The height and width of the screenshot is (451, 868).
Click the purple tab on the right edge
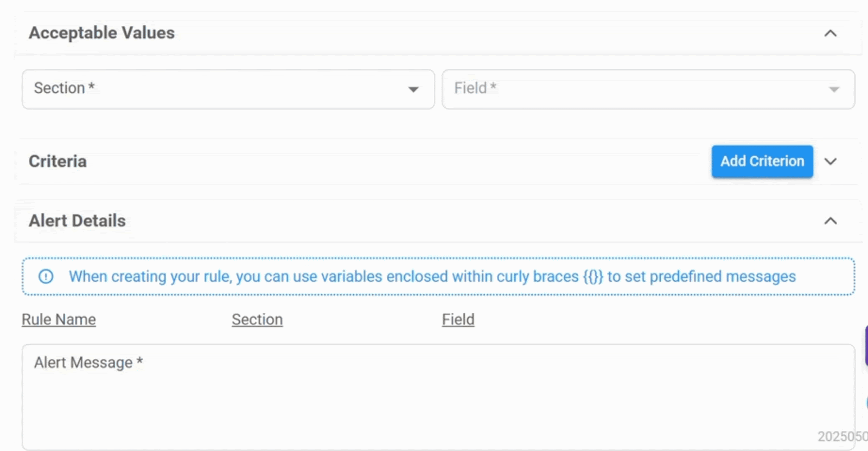coord(866,346)
